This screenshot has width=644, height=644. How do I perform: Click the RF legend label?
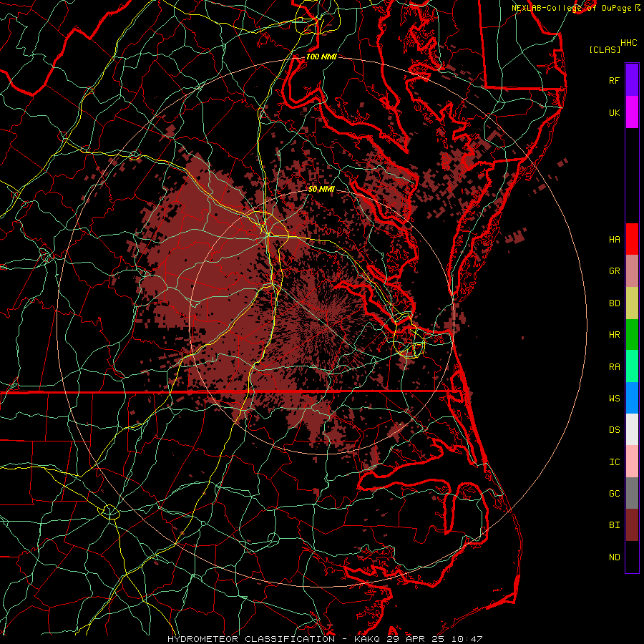(614, 80)
